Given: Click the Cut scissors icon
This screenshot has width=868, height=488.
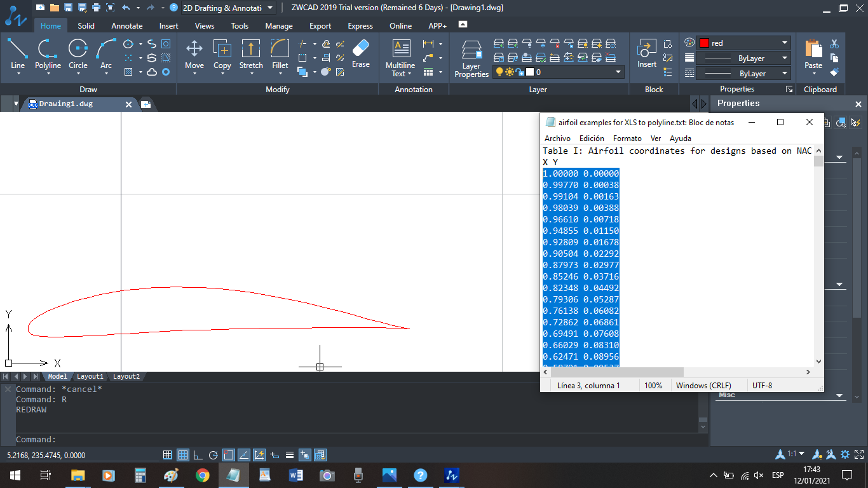Looking at the screenshot, I should coord(834,44).
